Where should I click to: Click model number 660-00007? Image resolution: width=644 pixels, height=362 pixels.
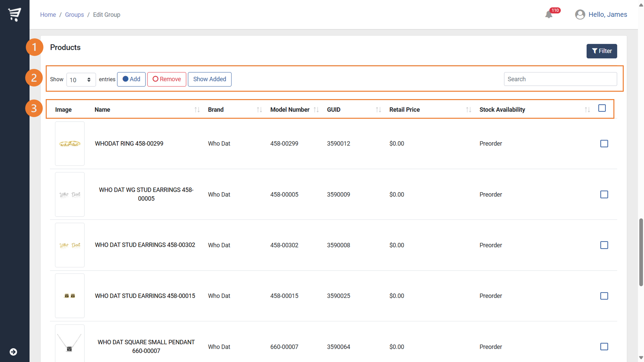coord(284,347)
